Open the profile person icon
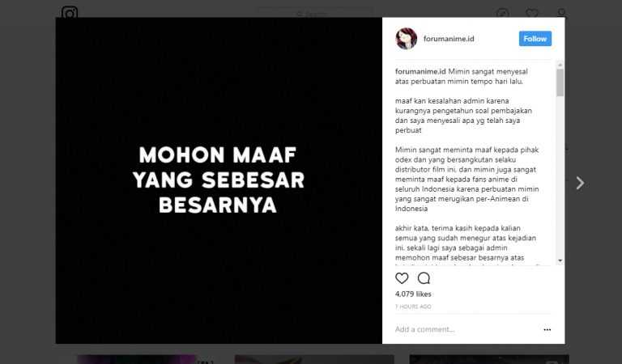Viewport: 622px width, 364px height. tap(561, 14)
